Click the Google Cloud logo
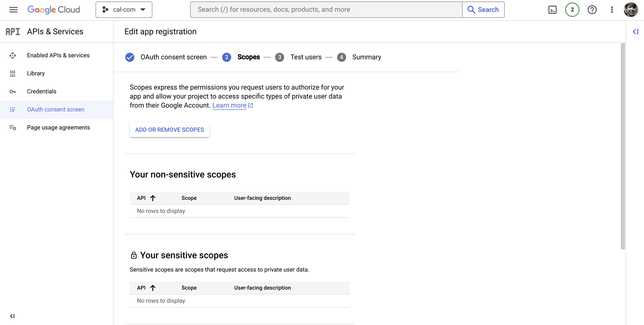The width and height of the screenshot is (644, 325). 54,10
